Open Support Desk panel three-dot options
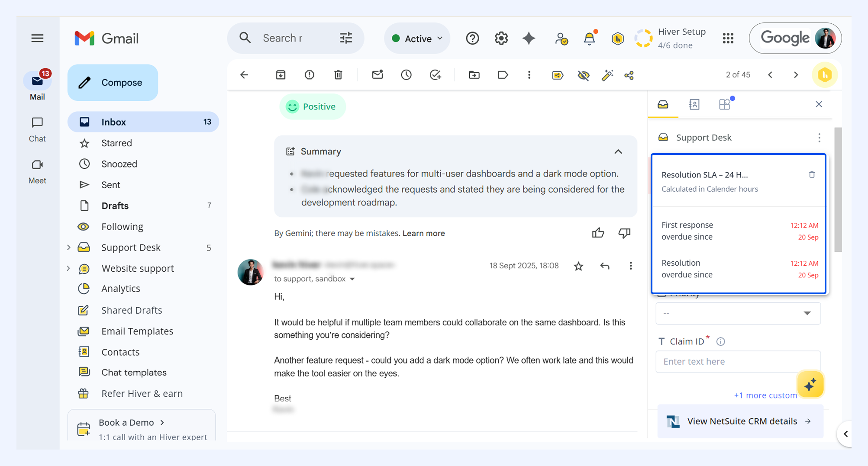This screenshot has height=466, width=868. coord(819,138)
